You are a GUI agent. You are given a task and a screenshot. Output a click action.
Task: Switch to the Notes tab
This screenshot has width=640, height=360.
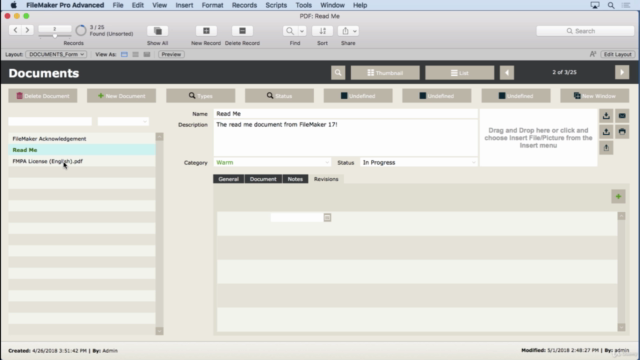click(x=295, y=179)
